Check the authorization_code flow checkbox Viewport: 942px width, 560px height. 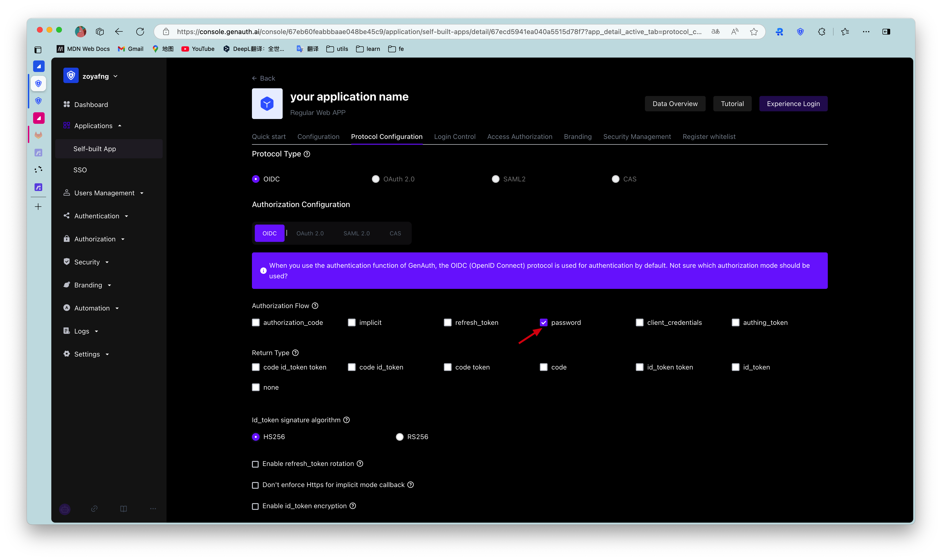tap(256, 322)
